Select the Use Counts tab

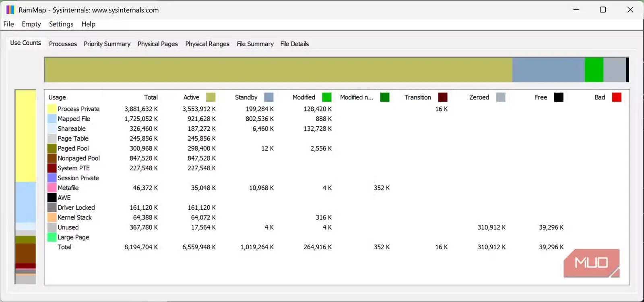tap(25, 43)
